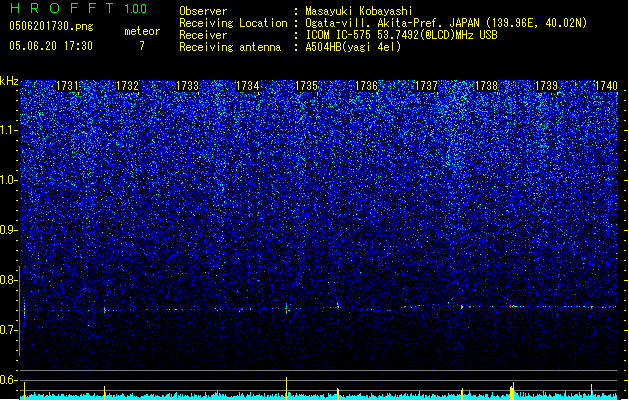Screen dimensions: 629x400
Task: Click the 1739 time marker
Action: click(x=546, y=86)
